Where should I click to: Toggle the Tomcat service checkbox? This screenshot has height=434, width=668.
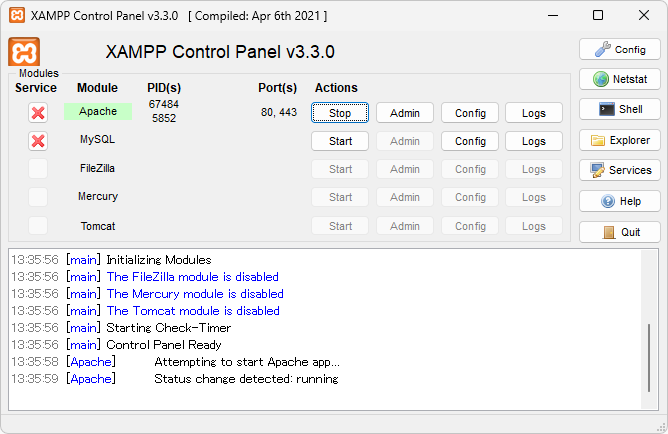[x=38, y=226]
